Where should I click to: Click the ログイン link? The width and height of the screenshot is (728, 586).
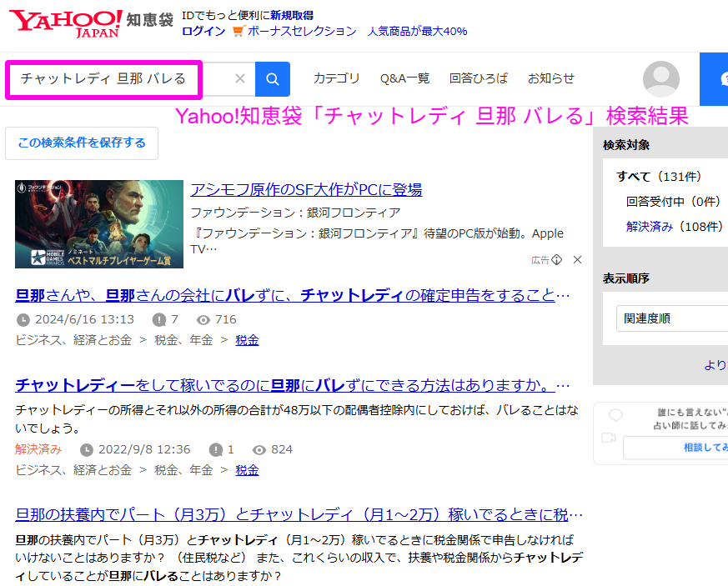[203, 31]
